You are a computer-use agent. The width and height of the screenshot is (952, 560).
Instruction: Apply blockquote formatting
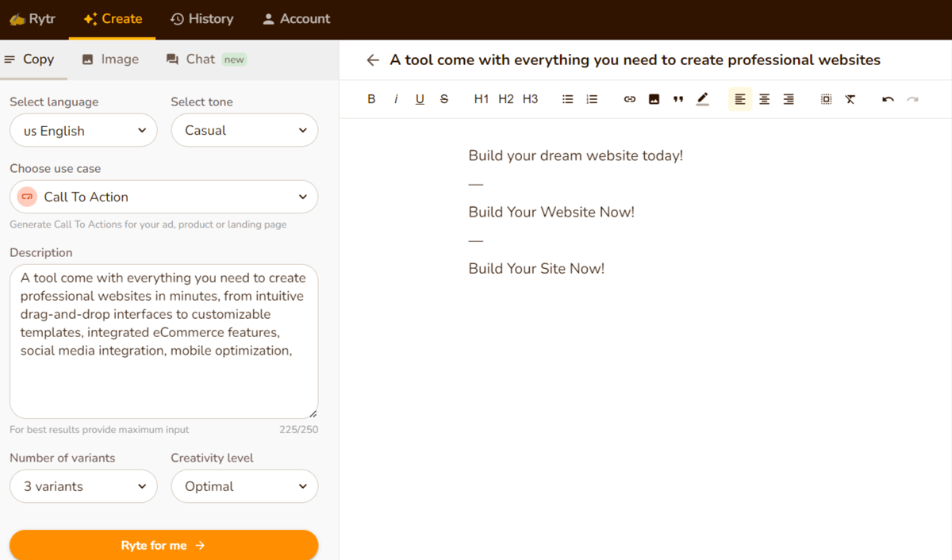[x=678, y=99]
